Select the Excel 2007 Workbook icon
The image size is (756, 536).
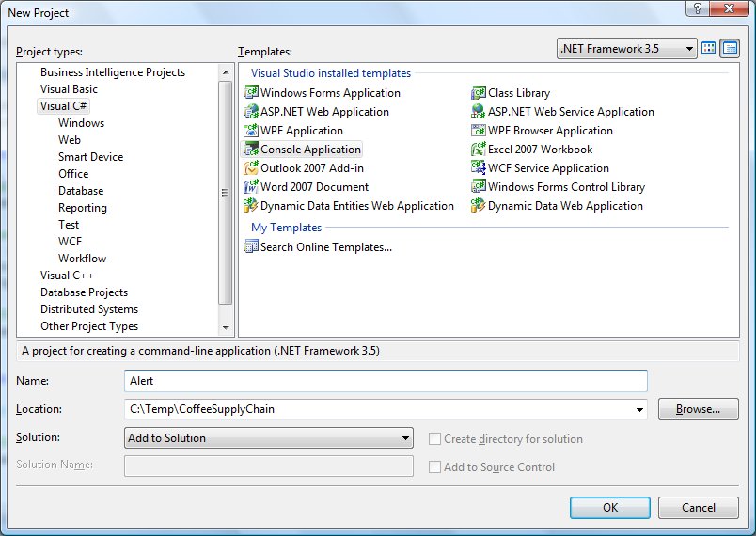[x=479, y=149]
